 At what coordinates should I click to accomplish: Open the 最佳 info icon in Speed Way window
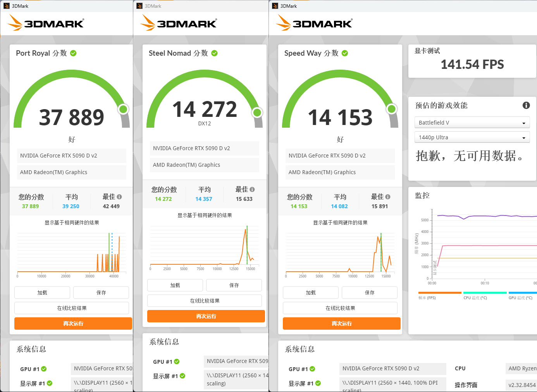click(x=388, y=197)
